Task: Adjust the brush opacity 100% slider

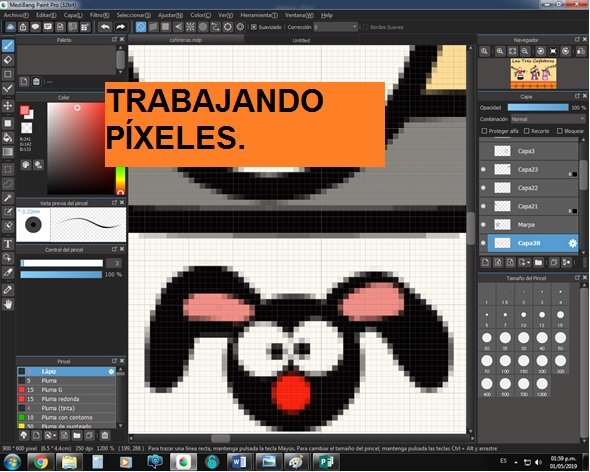Action: (61, 275)
